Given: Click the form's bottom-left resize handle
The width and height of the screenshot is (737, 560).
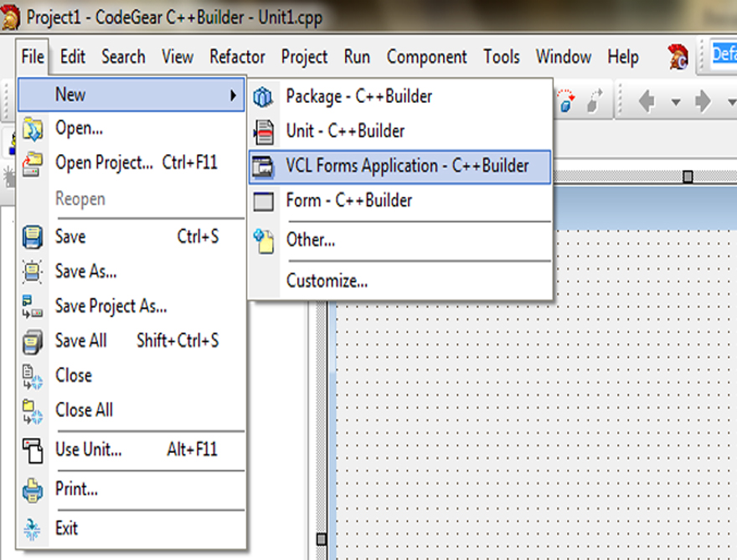Looking at the screenshot, I should [322, 539].
